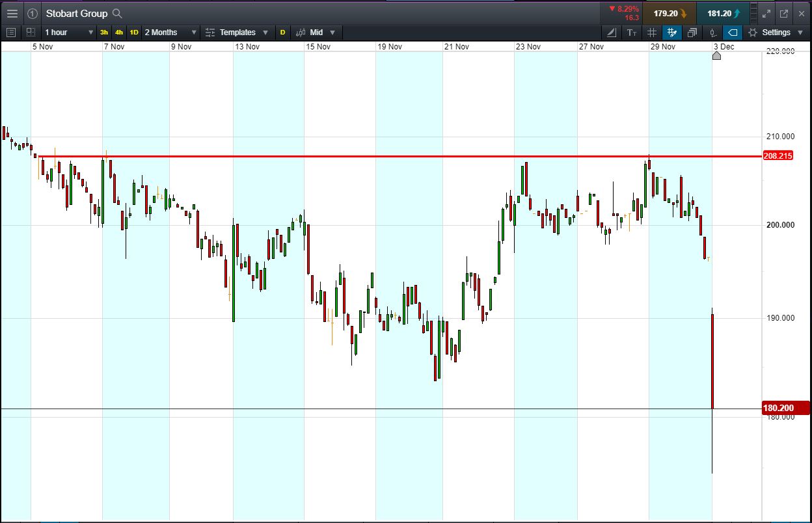The image size is (812, 523).
Task: Click the candlestick chart type icon
Action: coord(301,32)
